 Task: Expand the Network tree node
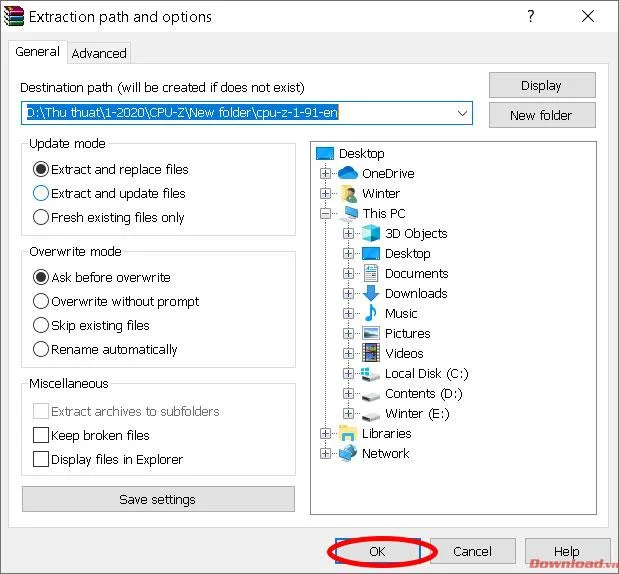(325, 454)
